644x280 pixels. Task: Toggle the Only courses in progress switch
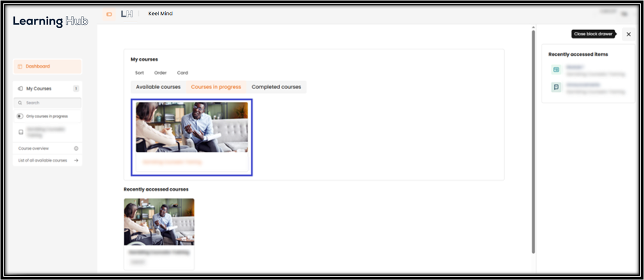click(x=20, y=116)
